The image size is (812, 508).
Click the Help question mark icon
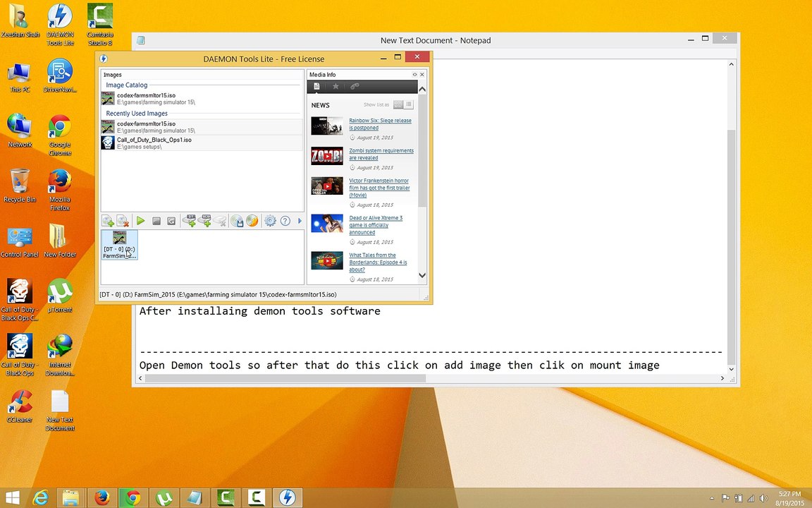285,222
